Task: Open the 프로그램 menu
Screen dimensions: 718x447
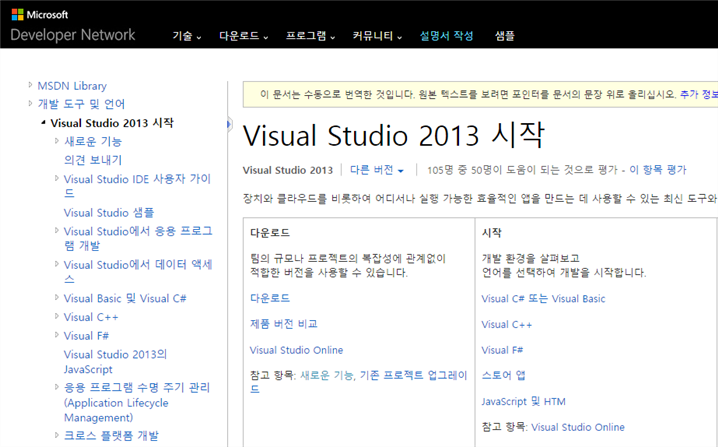Action: coord(310,36)
